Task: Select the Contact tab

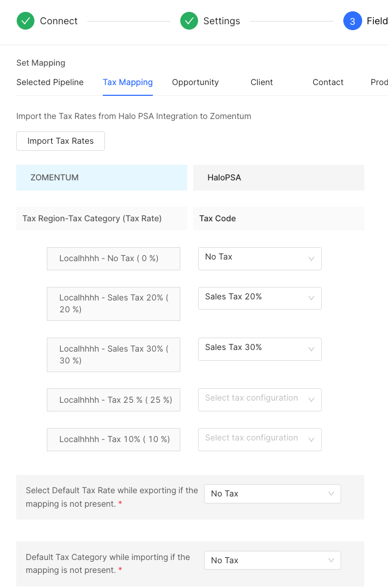Action: [328, 82]
